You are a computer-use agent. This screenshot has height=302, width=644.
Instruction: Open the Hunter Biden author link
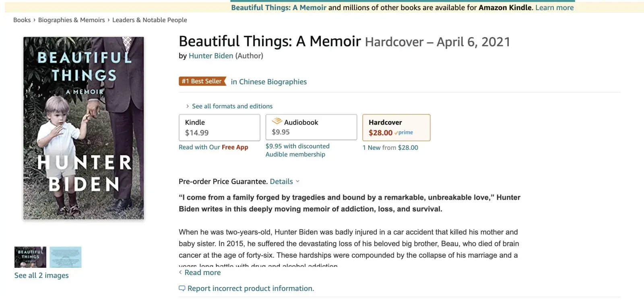211,56
